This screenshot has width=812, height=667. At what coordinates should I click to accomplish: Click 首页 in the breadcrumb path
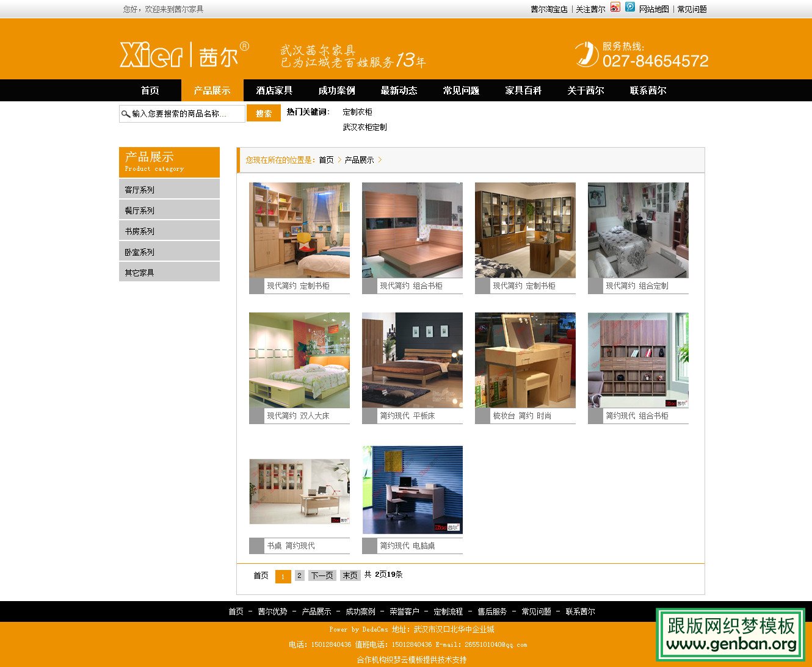point(326,160)
